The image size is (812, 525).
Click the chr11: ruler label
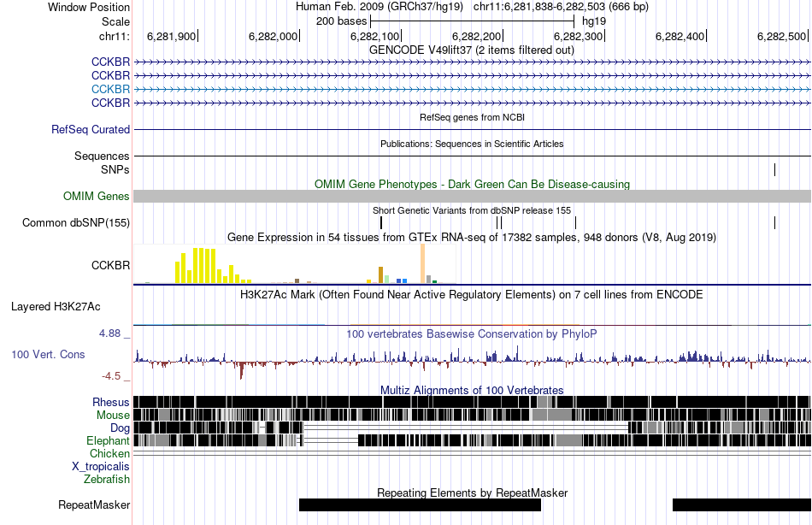[115, 36]
